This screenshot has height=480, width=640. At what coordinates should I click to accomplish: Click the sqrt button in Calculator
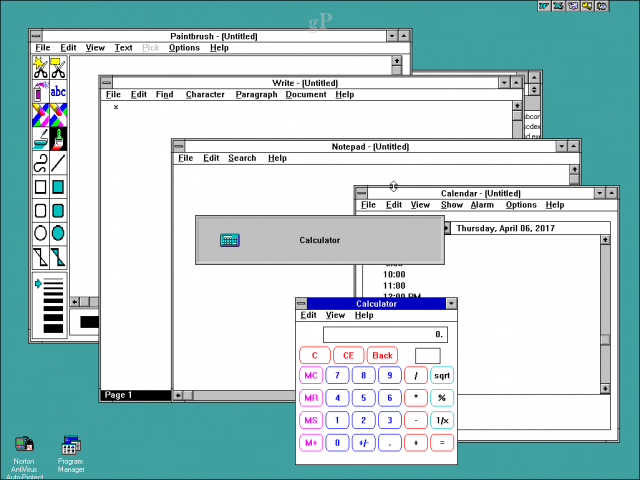pyautogui.click(x=442, y=376)
